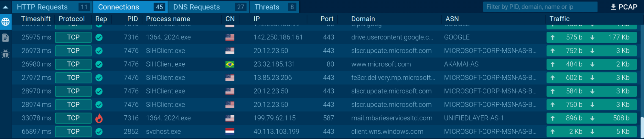Sort by the Timeshift column header
This screenshot has width=644, height=139.
pyautogui.click(x=36, y=19)
